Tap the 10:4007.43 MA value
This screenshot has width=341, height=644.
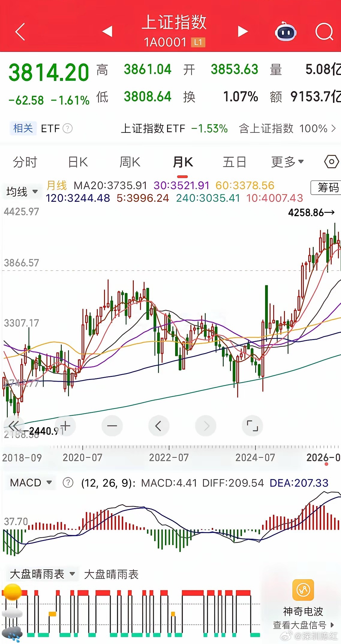pyautogui.click(x=275, y=198)
